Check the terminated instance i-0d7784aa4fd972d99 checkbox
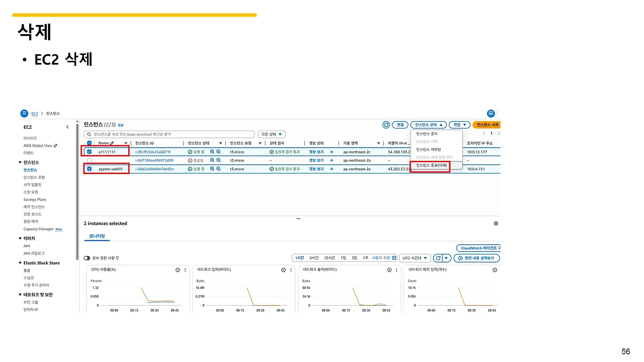644x362 pixels. [89, 160]
